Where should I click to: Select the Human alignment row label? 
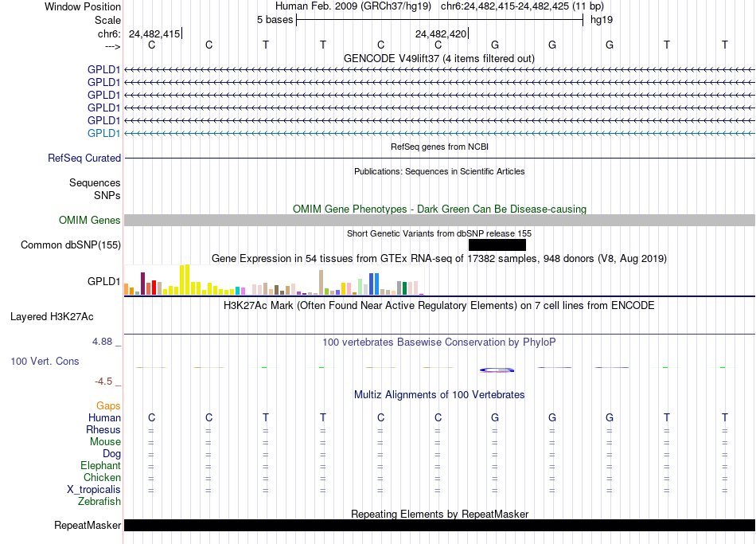click(104, 417)
